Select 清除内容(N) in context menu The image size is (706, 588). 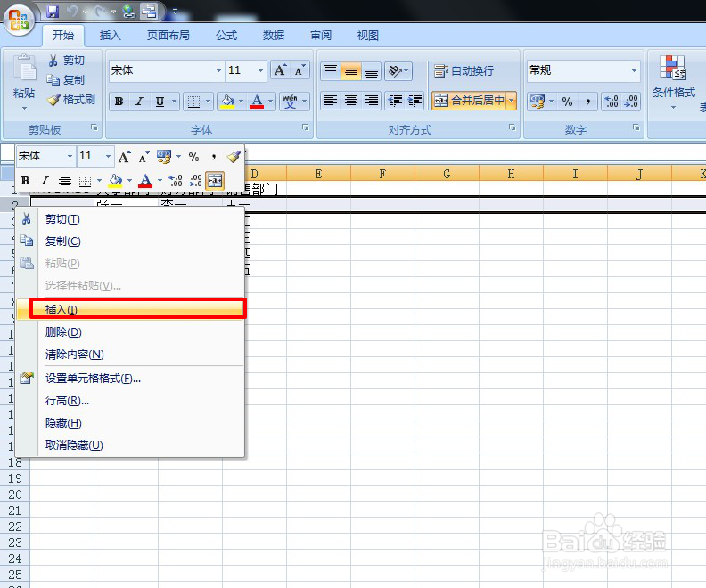click(x=130, y=355)
